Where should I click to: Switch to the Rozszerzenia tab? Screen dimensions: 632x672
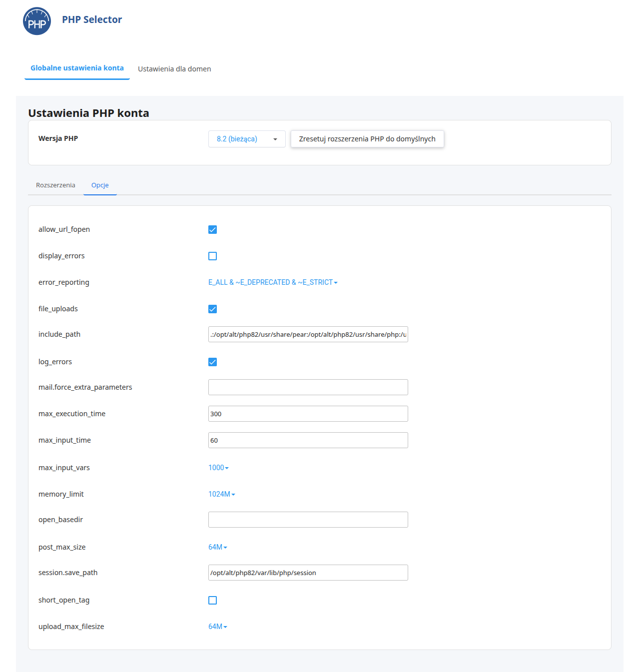(x=55, y=185)
